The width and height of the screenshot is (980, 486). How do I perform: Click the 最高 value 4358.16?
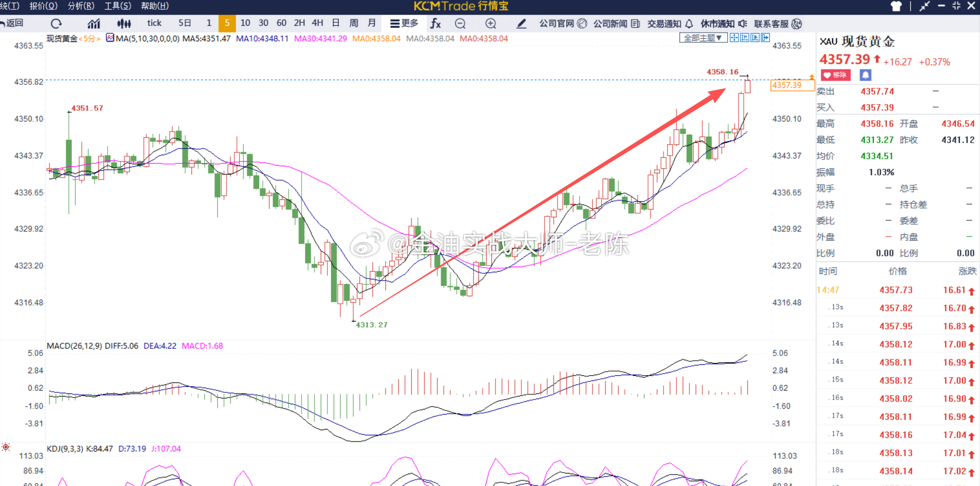click(x=877, y=124)
